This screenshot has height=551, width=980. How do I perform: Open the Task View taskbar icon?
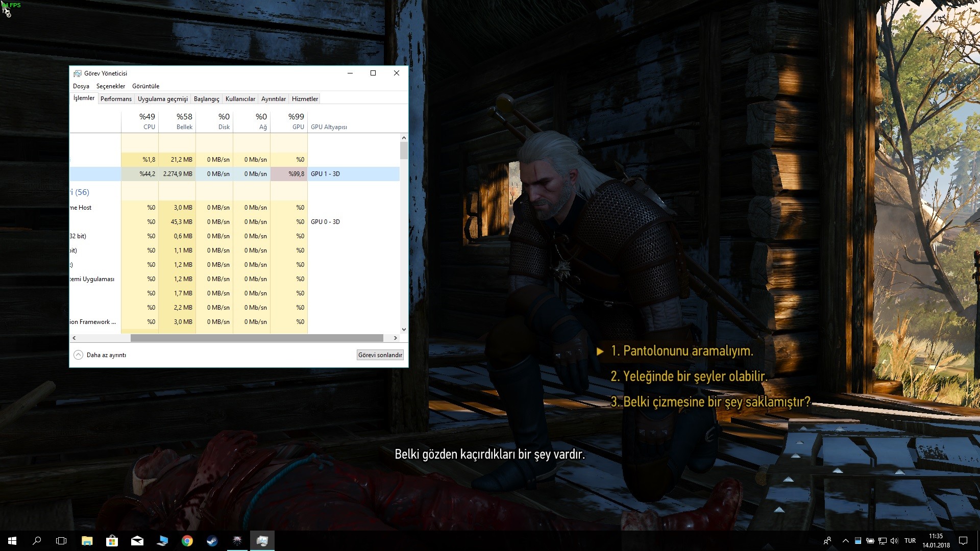coord(61,540)
